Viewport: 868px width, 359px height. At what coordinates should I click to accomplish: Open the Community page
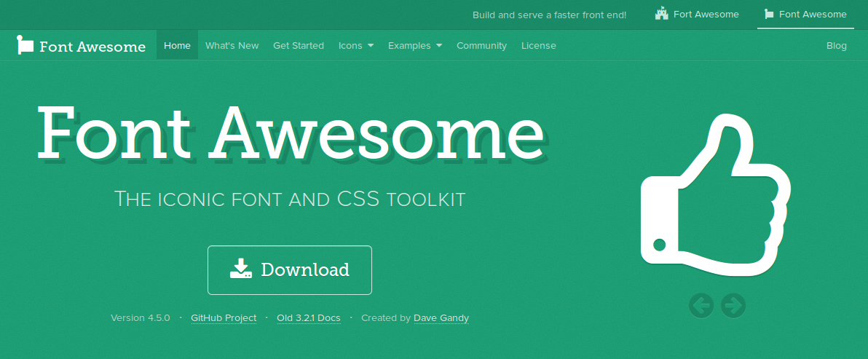(481, 45)
